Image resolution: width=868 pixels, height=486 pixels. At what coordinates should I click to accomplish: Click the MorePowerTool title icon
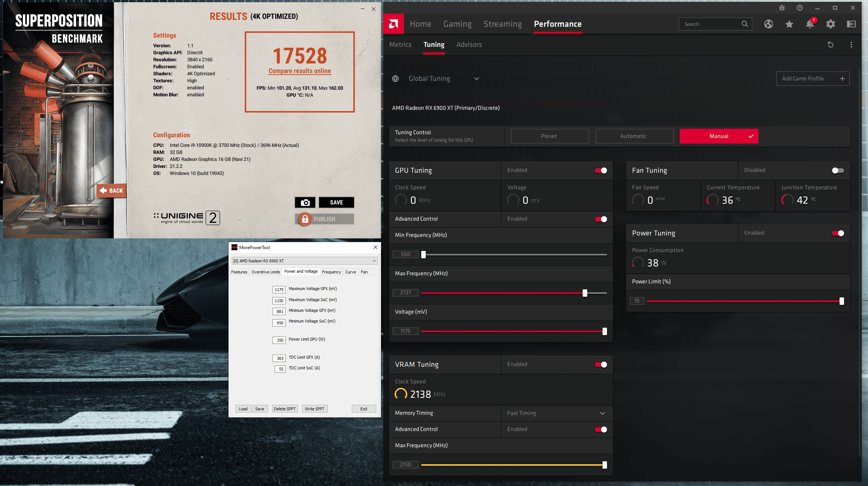[234, 247]
